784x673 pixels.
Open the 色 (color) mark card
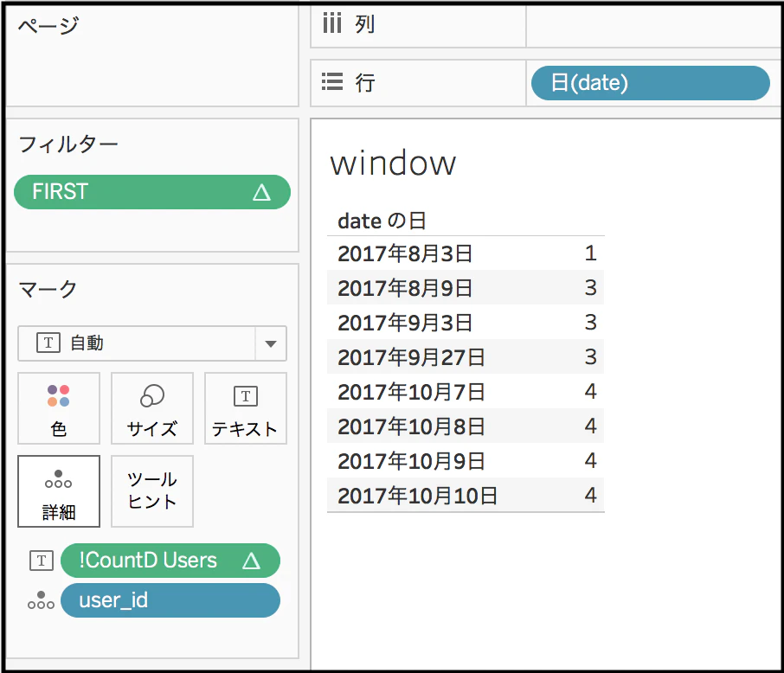[x=59, y=408]
